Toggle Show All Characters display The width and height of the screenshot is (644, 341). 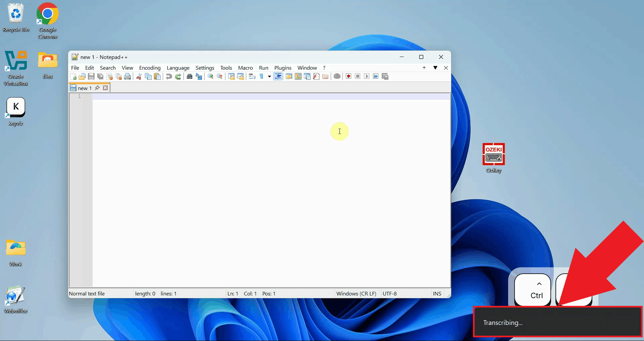click(262, 76)
